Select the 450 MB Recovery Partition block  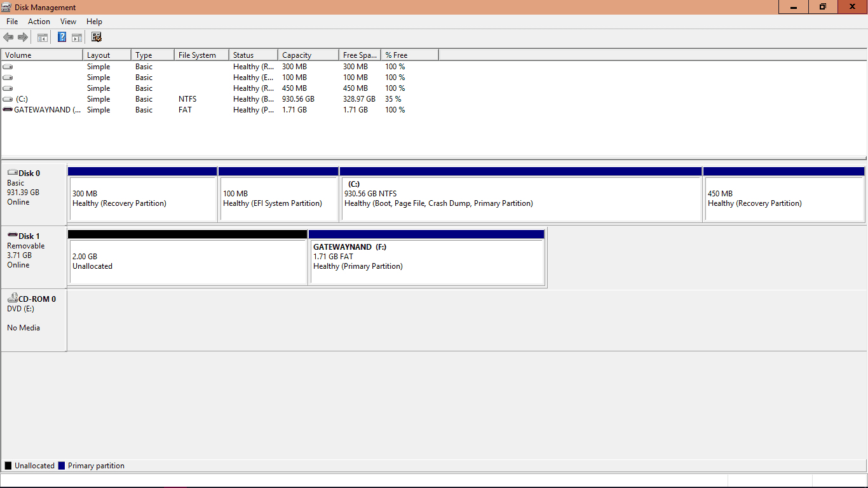tap(784, 194)
